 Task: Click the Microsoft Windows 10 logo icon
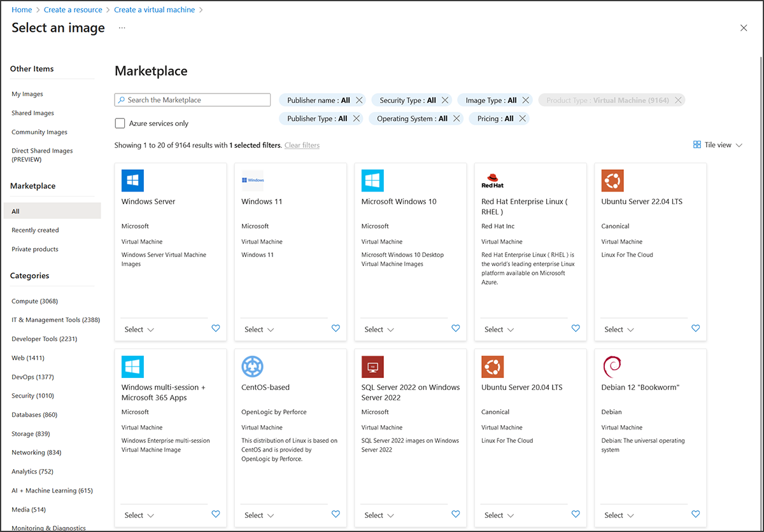click(372, 181)
